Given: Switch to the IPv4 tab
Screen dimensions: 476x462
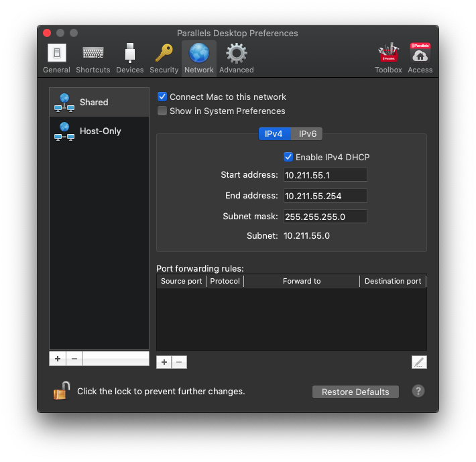Looking at the screenshot, I should pos(275,134).
